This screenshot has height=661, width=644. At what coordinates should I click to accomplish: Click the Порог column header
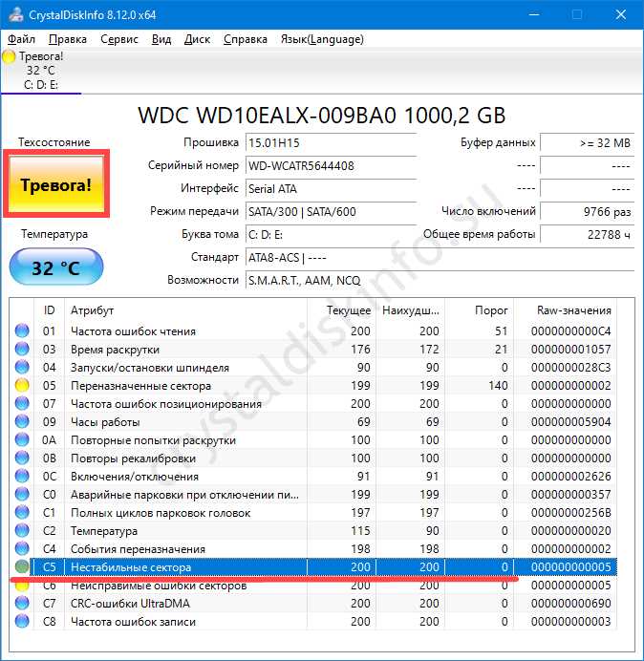pyautogui.click(x=479, y=310)
